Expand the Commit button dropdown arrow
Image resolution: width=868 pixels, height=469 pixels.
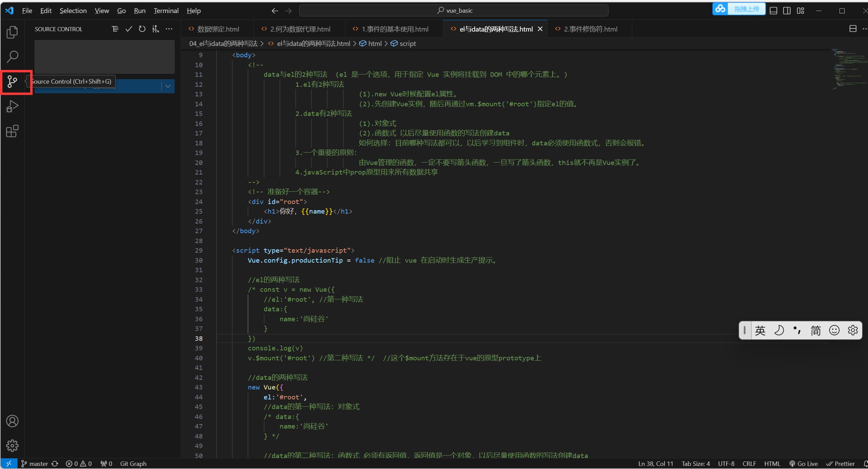[x=168, y=86]
